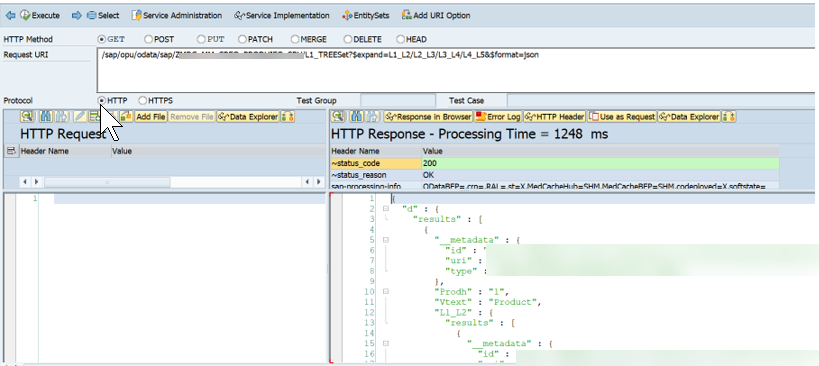Click the Select toolbar button
The width and height of the screenshot is (819, 366).
click(x=103, y=16)
